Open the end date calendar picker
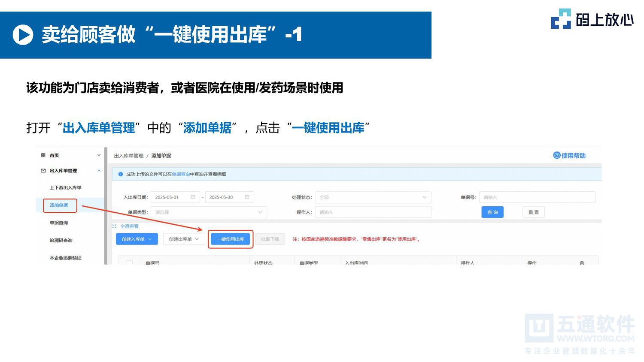This screenshot has width=644, height=362. [x=246, y=197]
